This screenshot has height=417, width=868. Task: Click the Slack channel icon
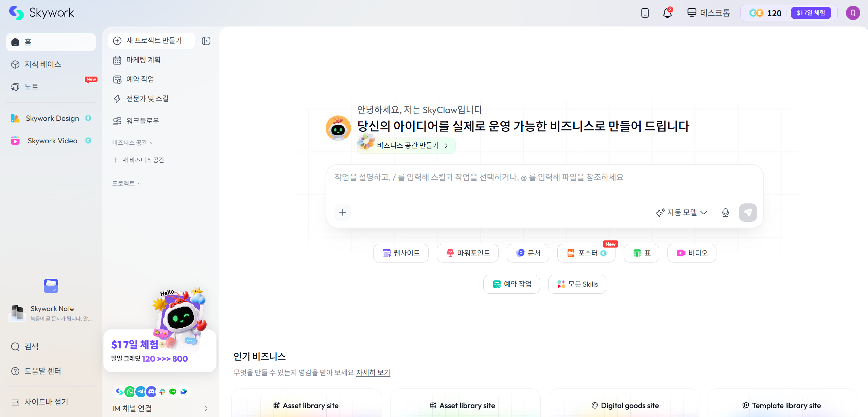(x=162, y=392)
